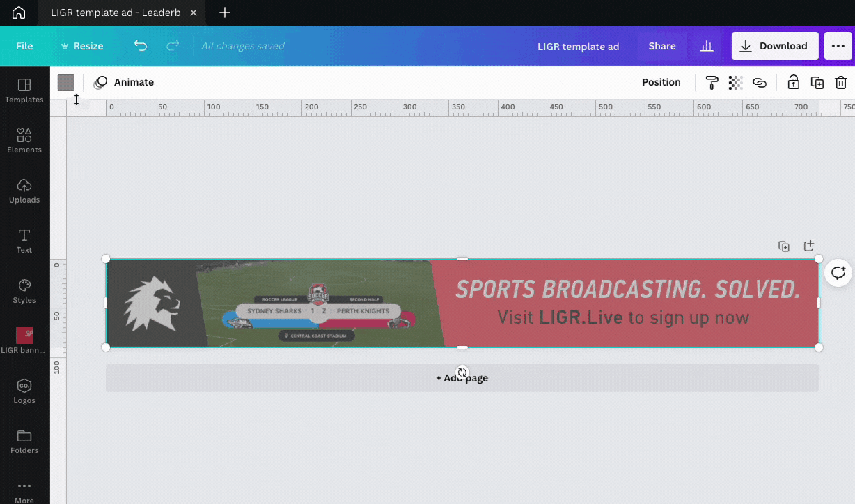Open the Templates panel in the sidebar
The height and width of the screenshot is (504, 855).
[x=24, y=91]
